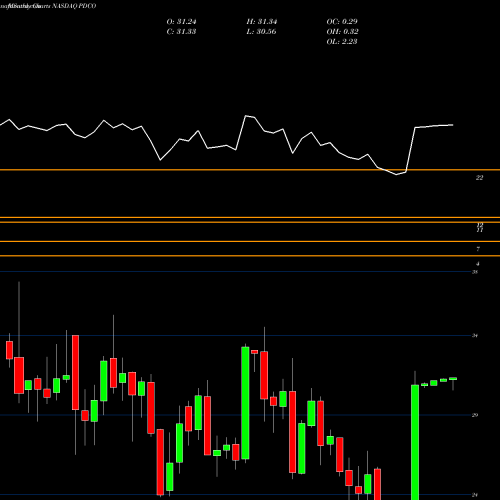Click the NASDAQ PDCO chart title
This screenshot has height=500, width=500.
click(x=73, y=6)
